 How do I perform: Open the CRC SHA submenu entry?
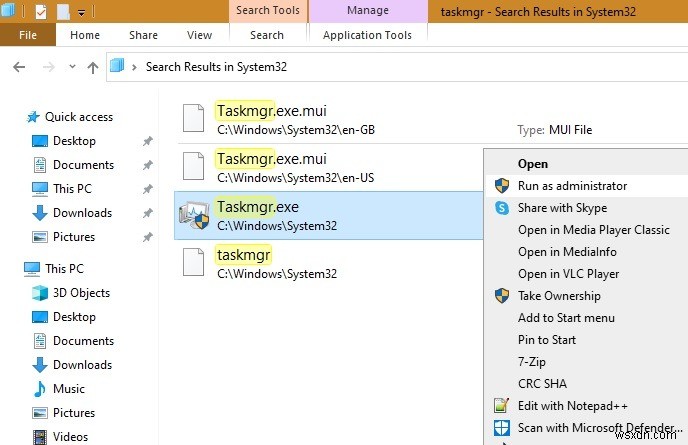[x=542, y=384]
